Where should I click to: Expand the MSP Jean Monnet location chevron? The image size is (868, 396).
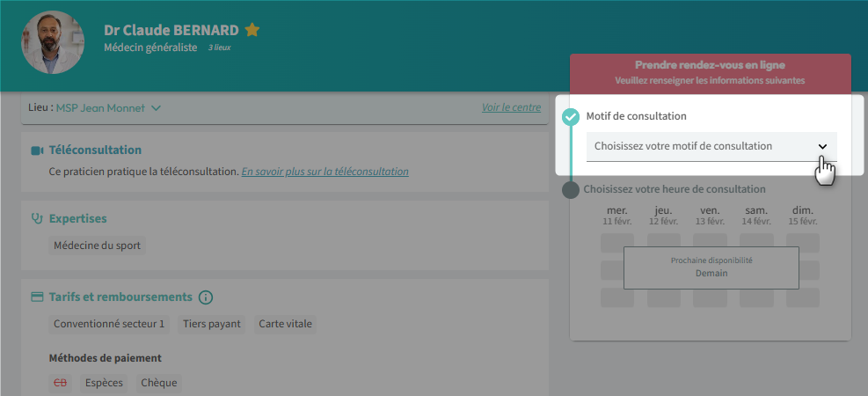[157, 108]
